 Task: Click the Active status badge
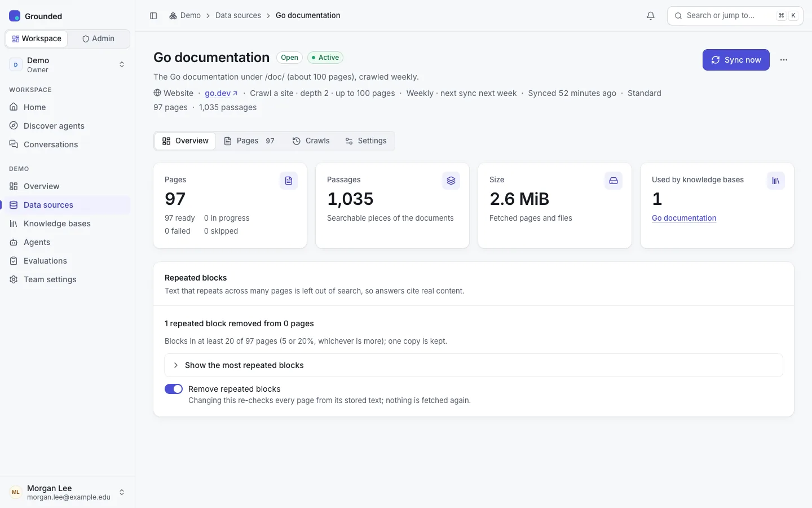coord(325,58)
